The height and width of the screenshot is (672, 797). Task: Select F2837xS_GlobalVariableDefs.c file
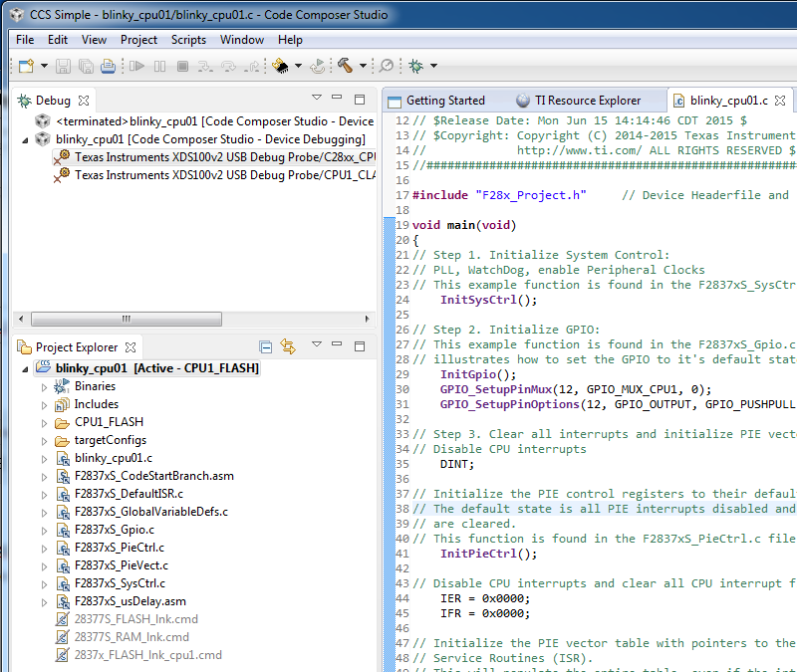[x=151, y=512]
